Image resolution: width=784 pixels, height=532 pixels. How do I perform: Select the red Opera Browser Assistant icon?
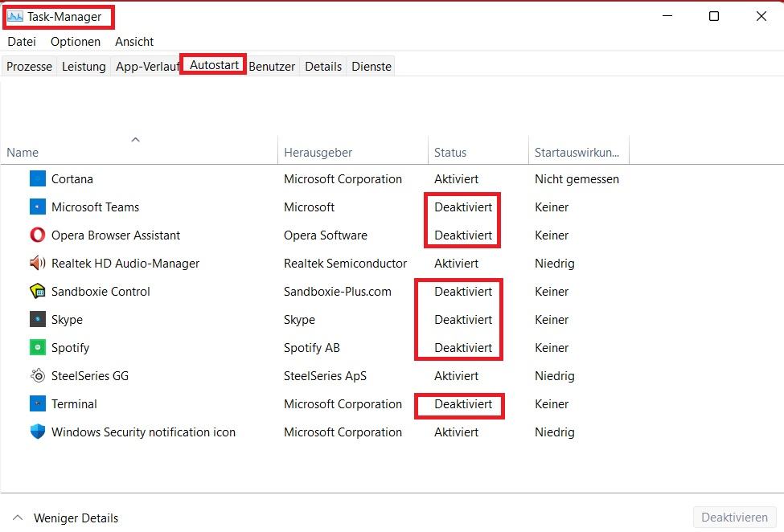click(38, 235)
